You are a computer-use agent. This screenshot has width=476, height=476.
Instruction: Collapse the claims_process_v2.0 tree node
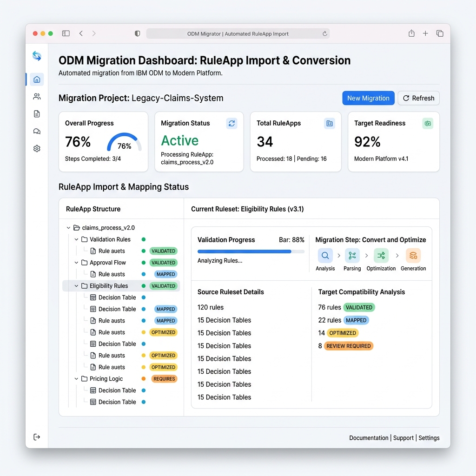click(x=69, y=228)
